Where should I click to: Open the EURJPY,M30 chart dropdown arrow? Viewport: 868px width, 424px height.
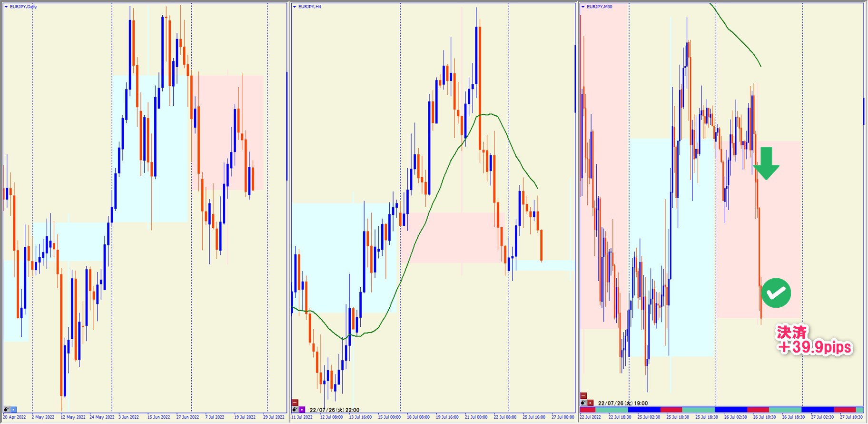coord(582,7)
